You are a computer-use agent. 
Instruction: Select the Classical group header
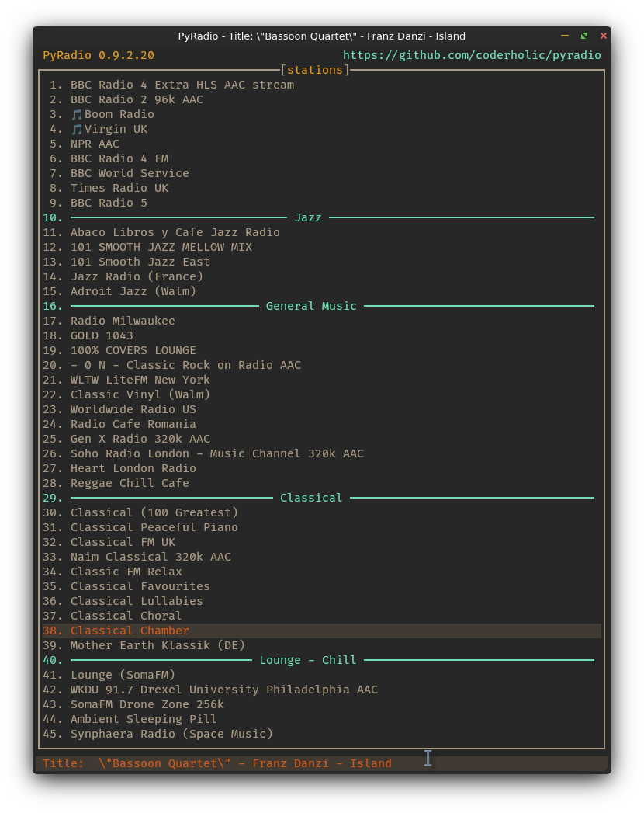311,498
